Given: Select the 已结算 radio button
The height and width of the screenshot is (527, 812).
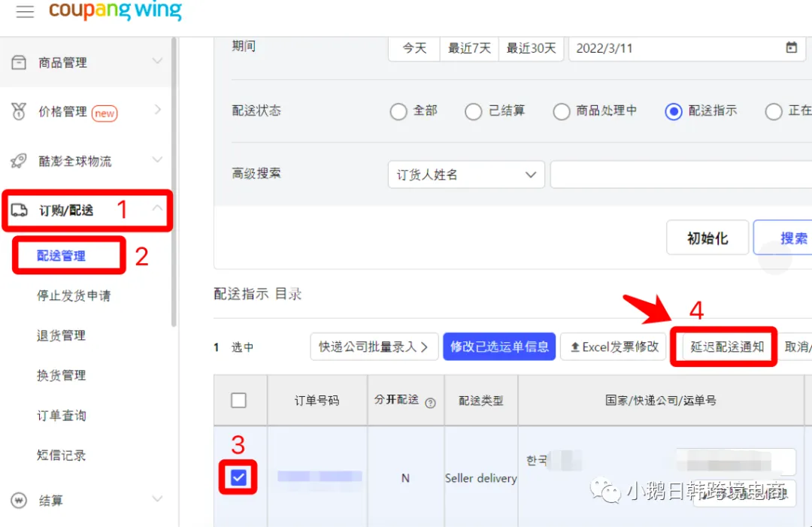Looking at the screenshot, I should point(473,111).
